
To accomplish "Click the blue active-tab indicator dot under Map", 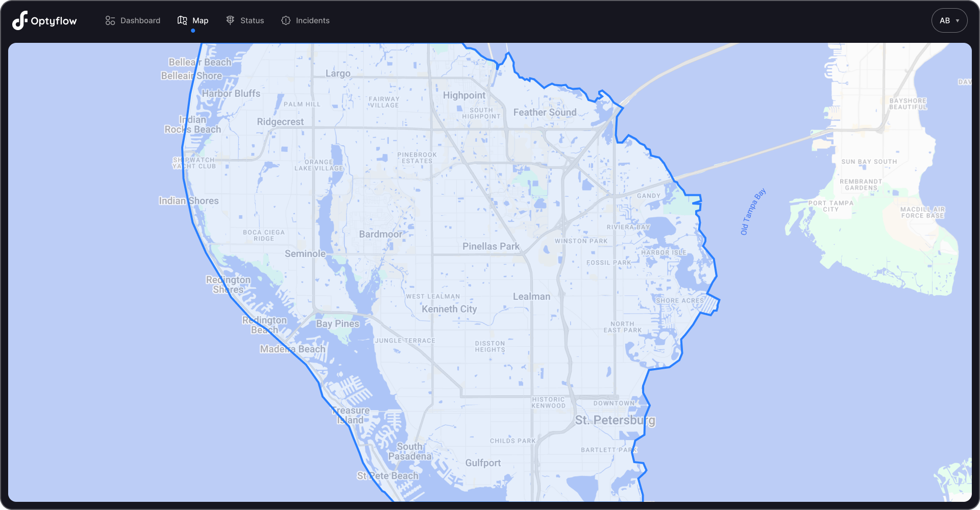I will point(193,31).
